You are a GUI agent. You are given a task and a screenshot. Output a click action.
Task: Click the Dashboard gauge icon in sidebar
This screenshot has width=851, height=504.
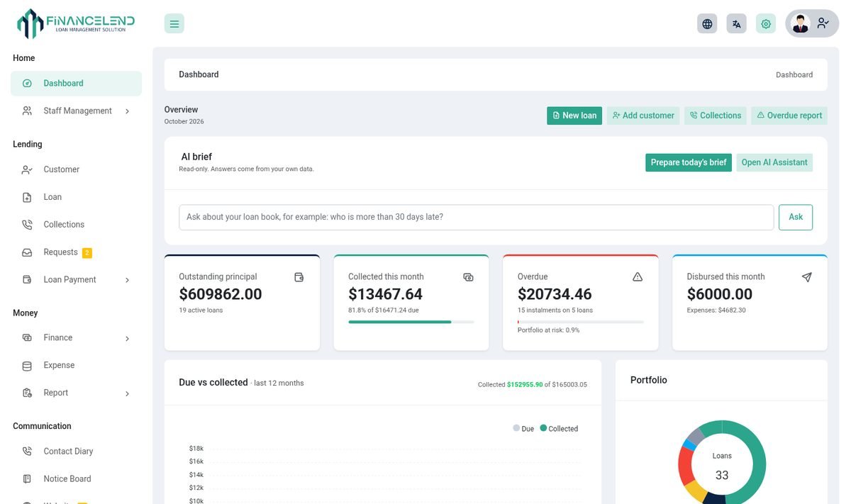click(27, 83)
